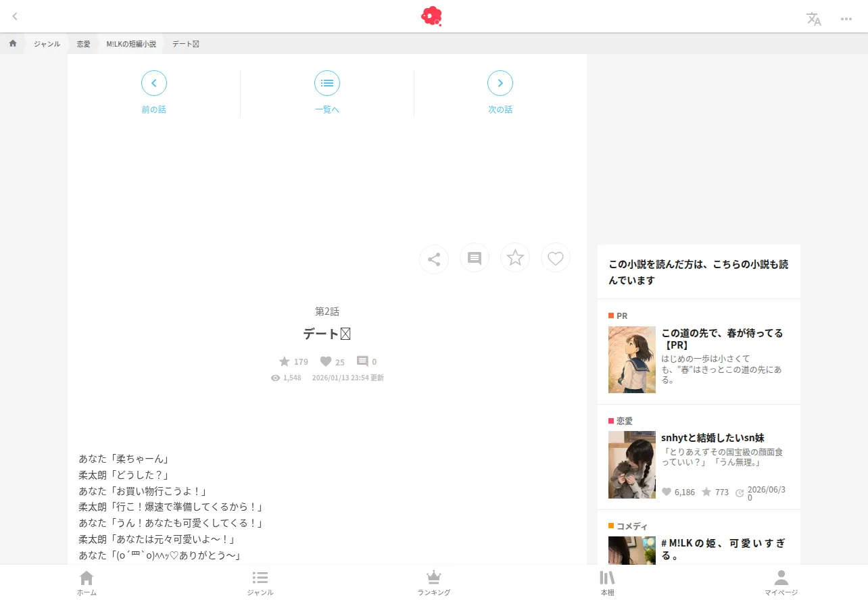The height and width of the screenshot is (608, 868).
Task: Click the line あなた「お買い物行こうよ！」
Action: [143, 491]
